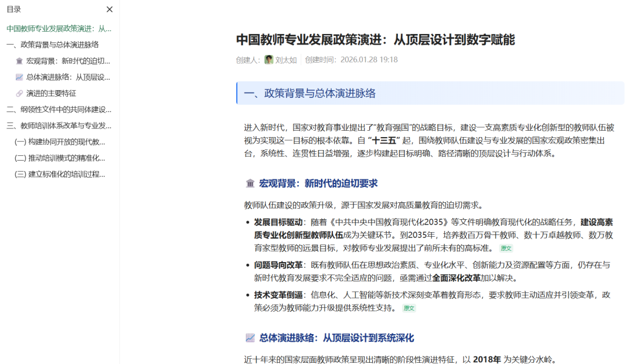Click the chart icon beside 总体演进脉络 in the sidebar
633x364 pixels.
point(19,77)
